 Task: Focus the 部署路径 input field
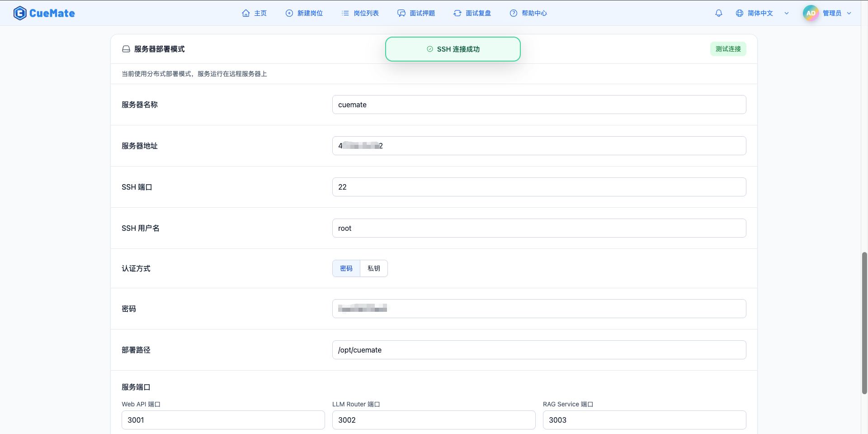coord(539,350)
